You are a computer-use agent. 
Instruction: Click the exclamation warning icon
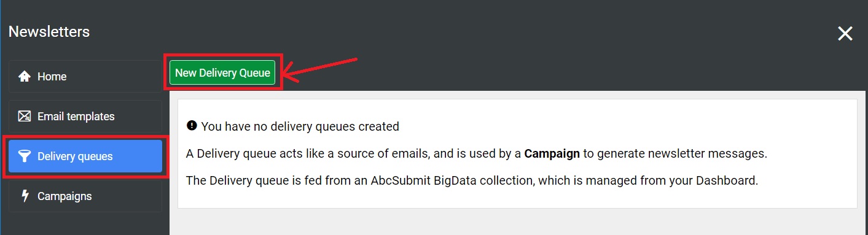coord(192,126)
